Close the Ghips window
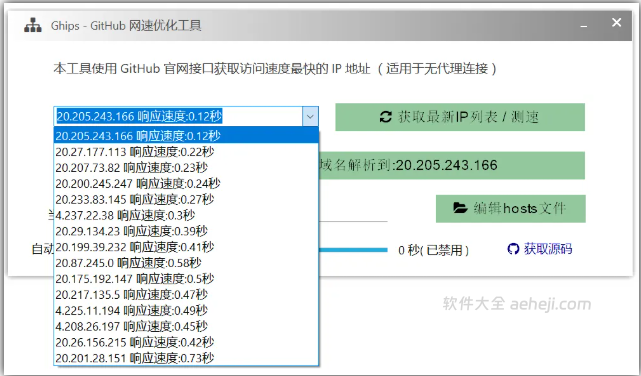 616,22
